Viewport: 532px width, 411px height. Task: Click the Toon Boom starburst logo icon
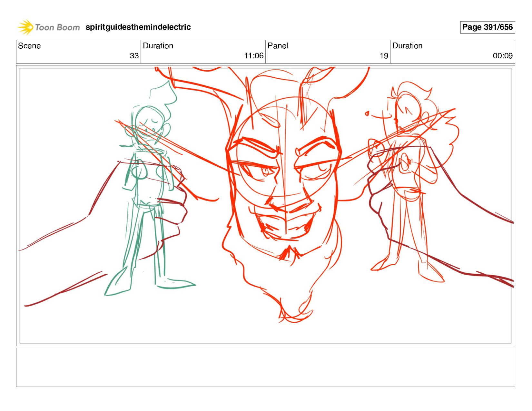tap(25, 27)
